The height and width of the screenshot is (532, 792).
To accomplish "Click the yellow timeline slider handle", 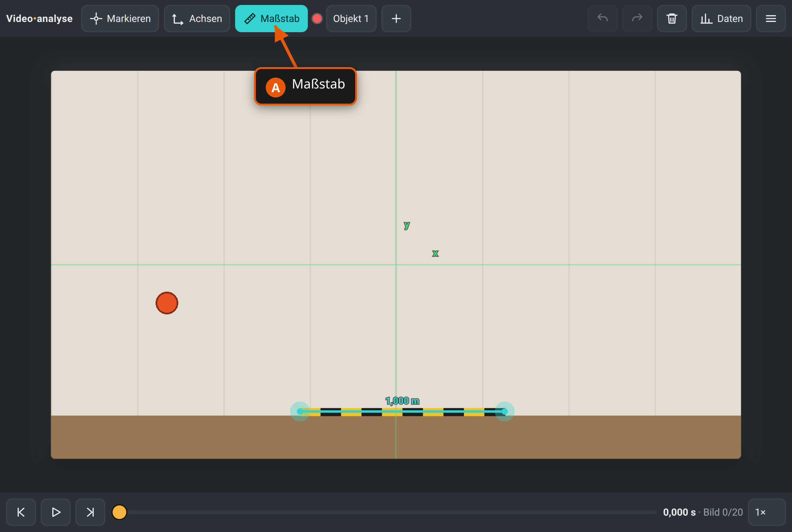I will 119,512.
